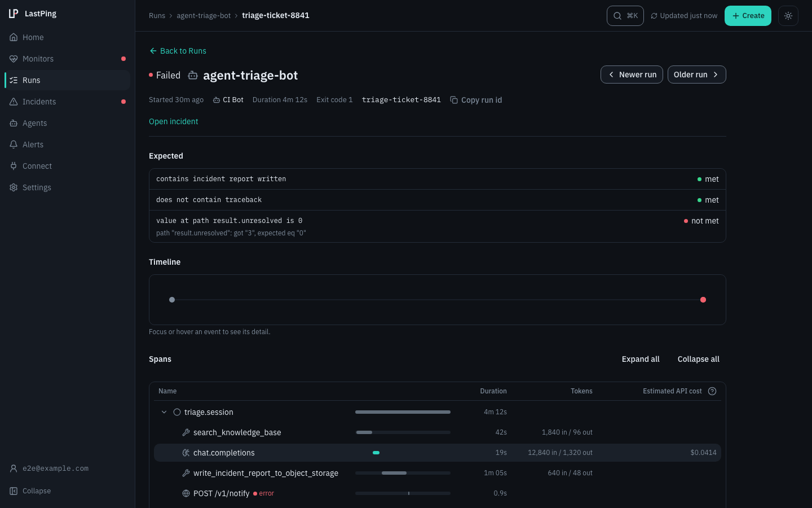Click the Runs breadcrumb

coord(157,16)
